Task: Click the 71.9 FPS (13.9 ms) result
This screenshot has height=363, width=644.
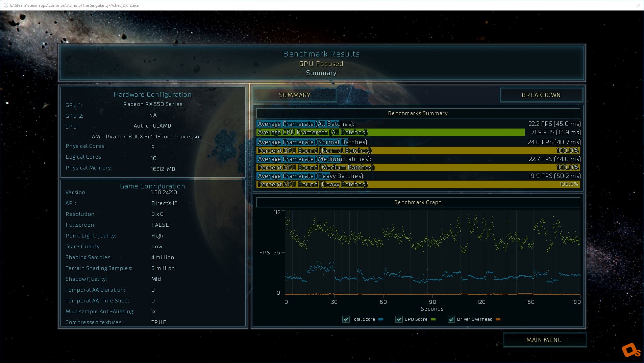Action: pyautogui.click(x=556, y=132)
